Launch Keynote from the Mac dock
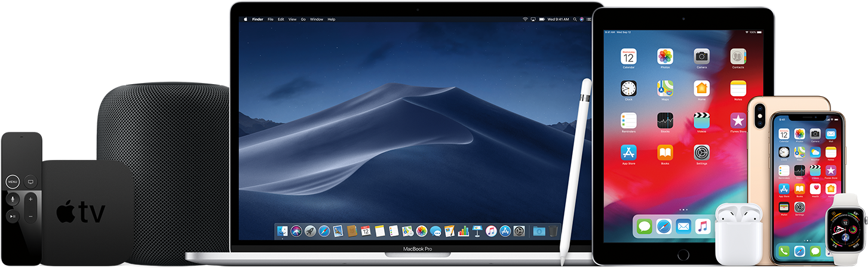 coord(477,231)
